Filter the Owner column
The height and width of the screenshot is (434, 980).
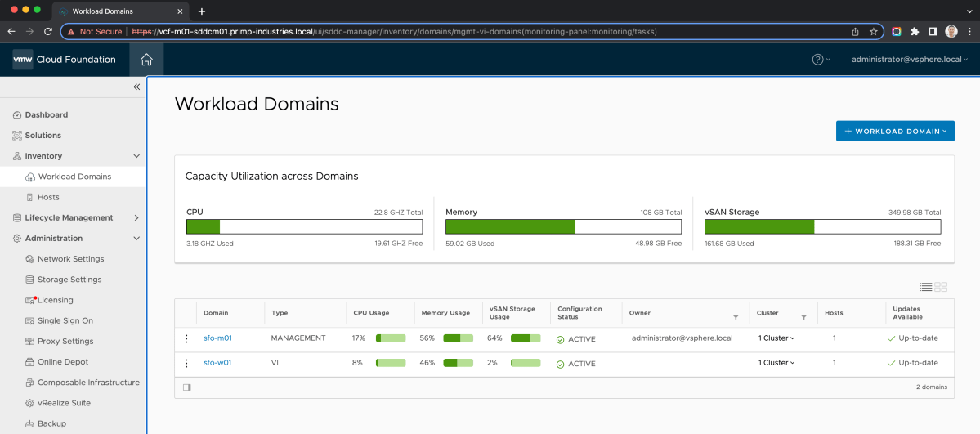tap(736, 318)
